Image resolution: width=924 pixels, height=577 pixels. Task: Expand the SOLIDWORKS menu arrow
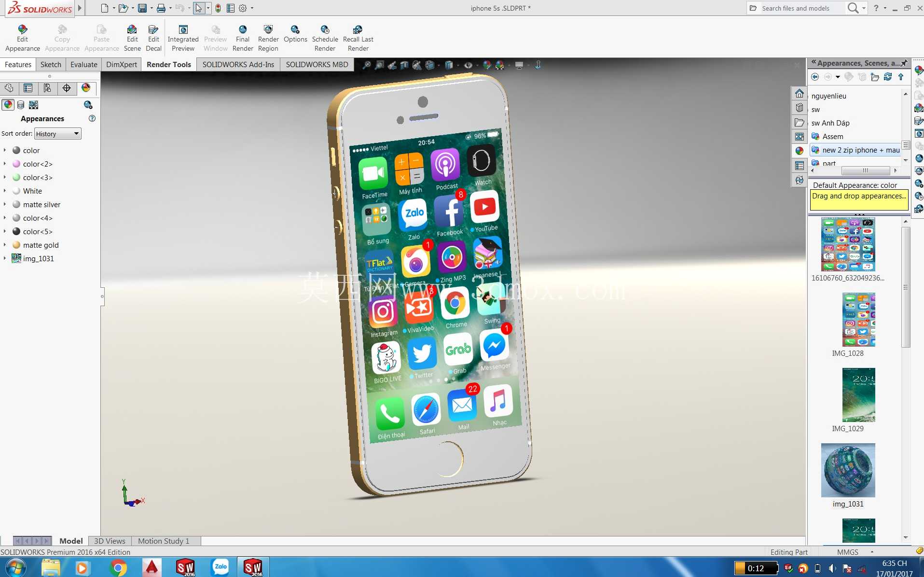(80, 8)
